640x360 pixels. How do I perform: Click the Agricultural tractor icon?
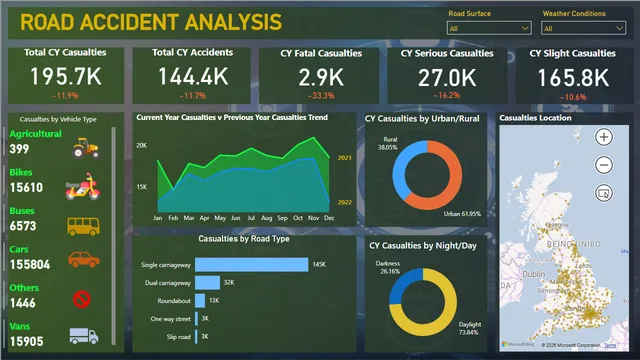pos(86,148)
